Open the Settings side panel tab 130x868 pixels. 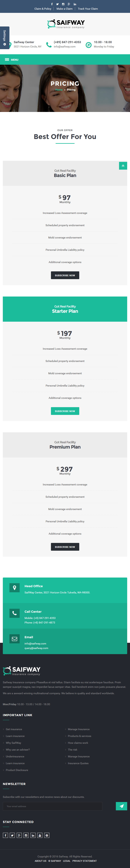[x=5, y=38]
